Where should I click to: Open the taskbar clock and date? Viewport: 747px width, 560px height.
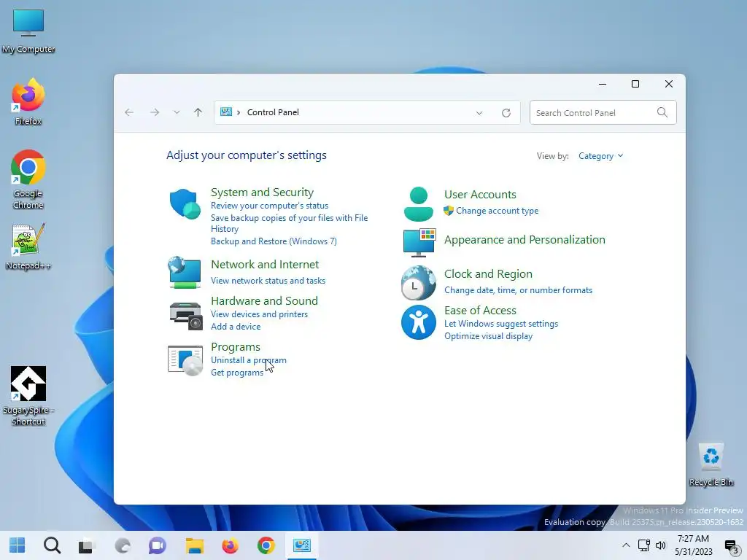[693, 545]
